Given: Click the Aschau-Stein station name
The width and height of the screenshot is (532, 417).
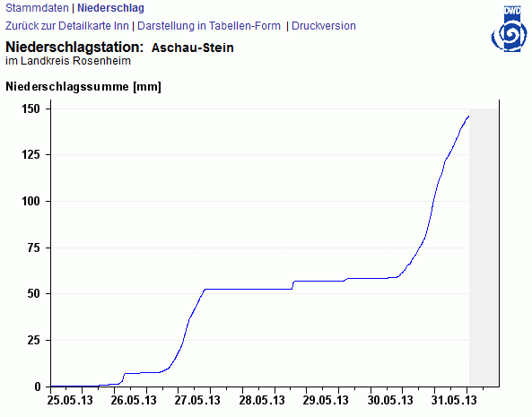Looking at the screenshot, I should [x=193, y=48].
